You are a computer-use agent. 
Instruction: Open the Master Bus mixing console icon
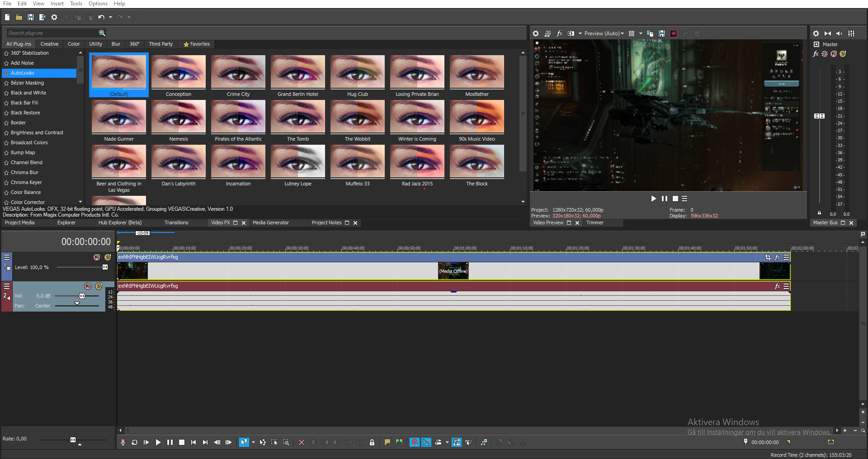pyautogui.click(x=851, y=33)
